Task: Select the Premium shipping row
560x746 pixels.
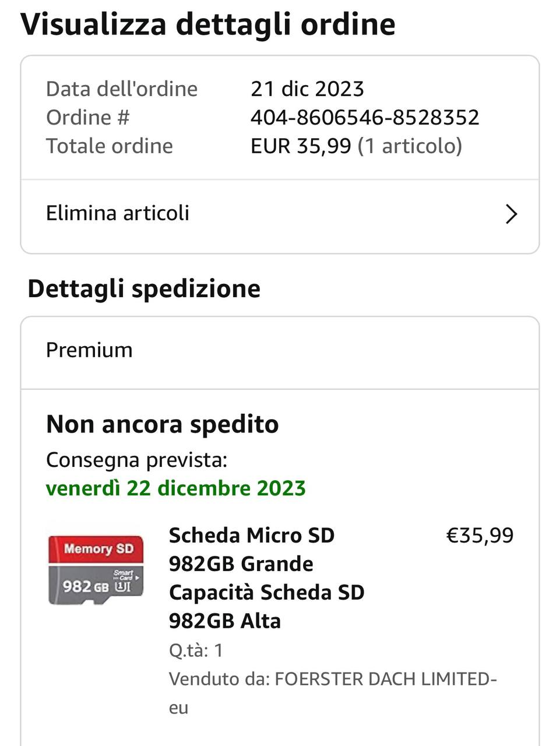Action: pos(89,350)
